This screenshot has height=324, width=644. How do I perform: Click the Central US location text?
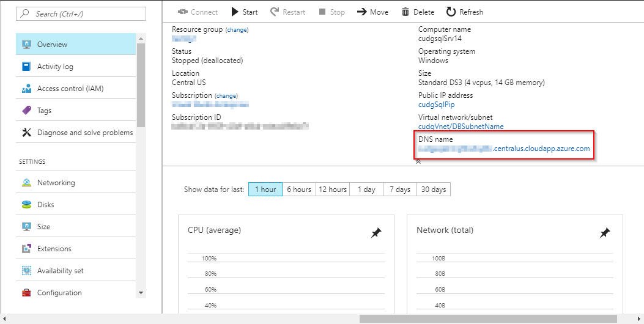(189, 83)
